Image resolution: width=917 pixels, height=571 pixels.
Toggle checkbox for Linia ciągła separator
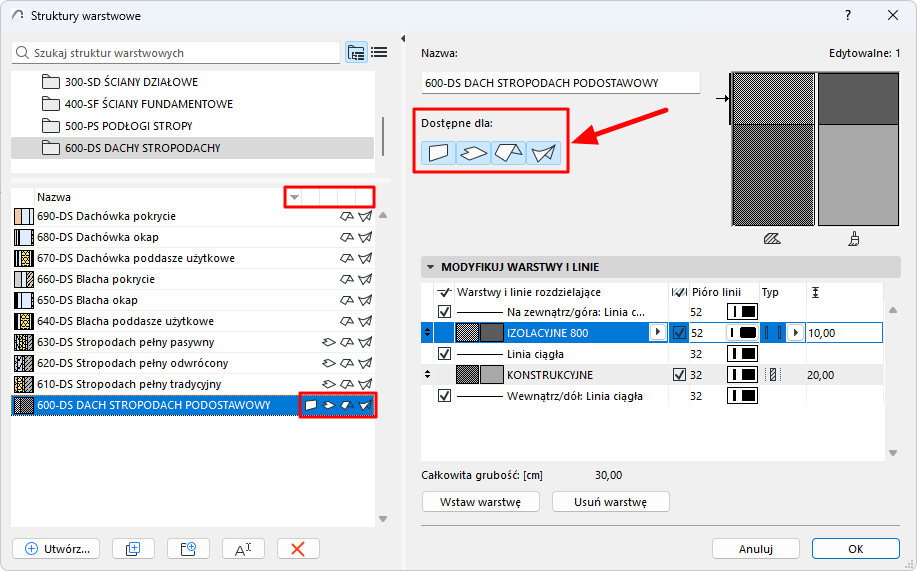pos(444,354)
